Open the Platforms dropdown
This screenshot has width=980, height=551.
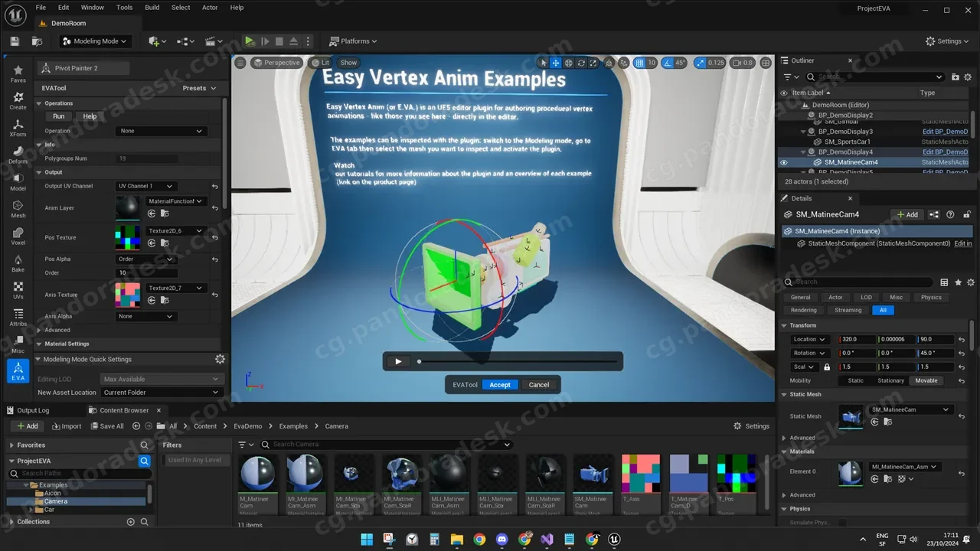point(354,41)
